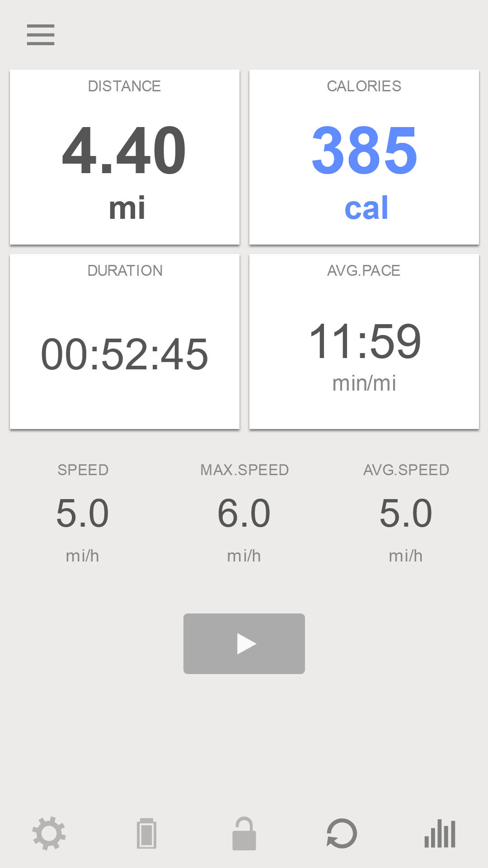
Task: Toggle the screen lock padlock icon
Action: [x=244, y=833]
